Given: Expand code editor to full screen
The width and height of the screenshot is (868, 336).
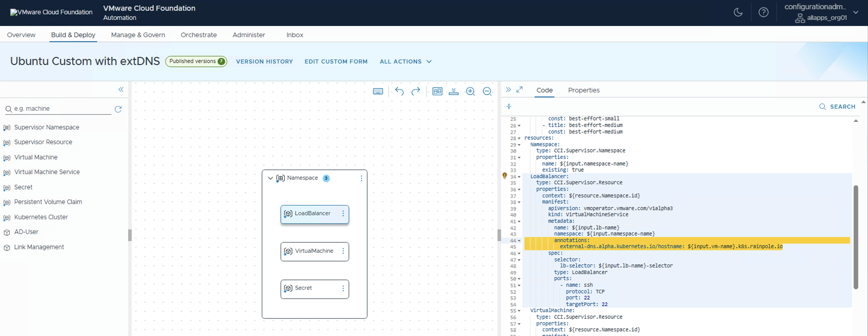Looking at the screenshot, I should click(x=520, y=90).
